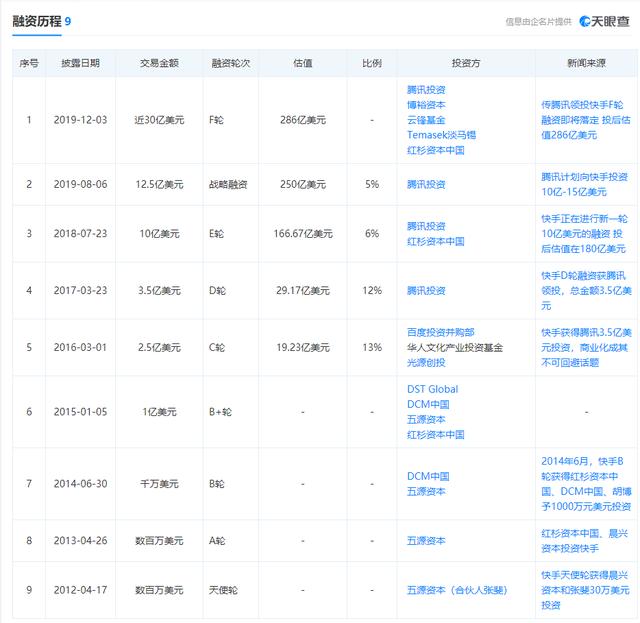Click the 千万美元 amount cell

[159, 484]
